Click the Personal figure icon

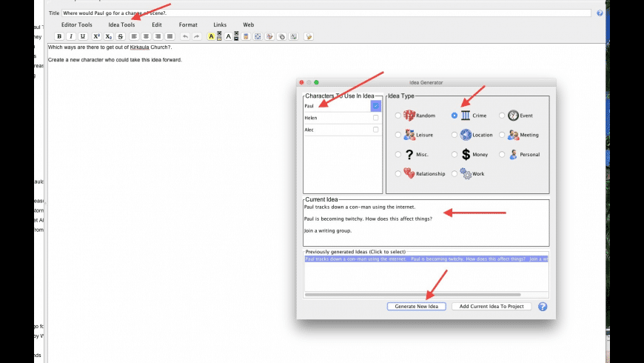click(513, 155)
